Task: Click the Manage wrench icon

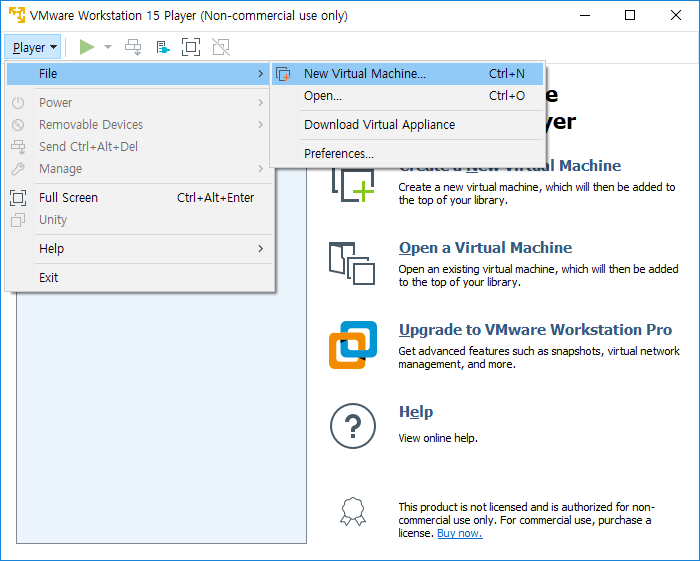Action: [x=18, y=169]
